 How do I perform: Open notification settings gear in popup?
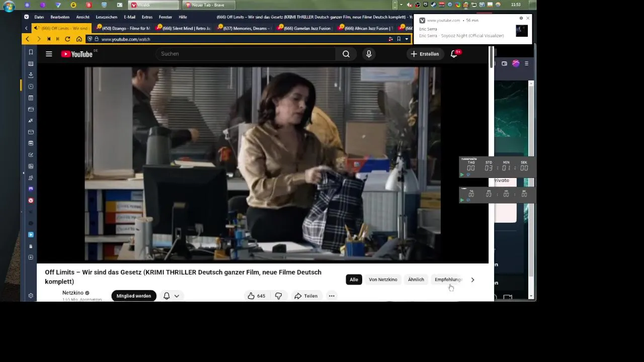[x=521, y=18]
